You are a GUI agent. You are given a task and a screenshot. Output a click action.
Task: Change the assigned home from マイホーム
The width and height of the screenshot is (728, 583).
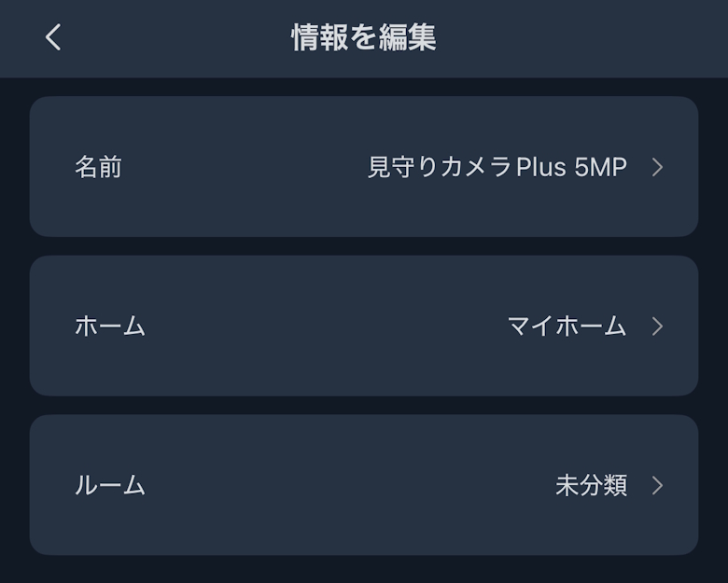tap(567, 326)
